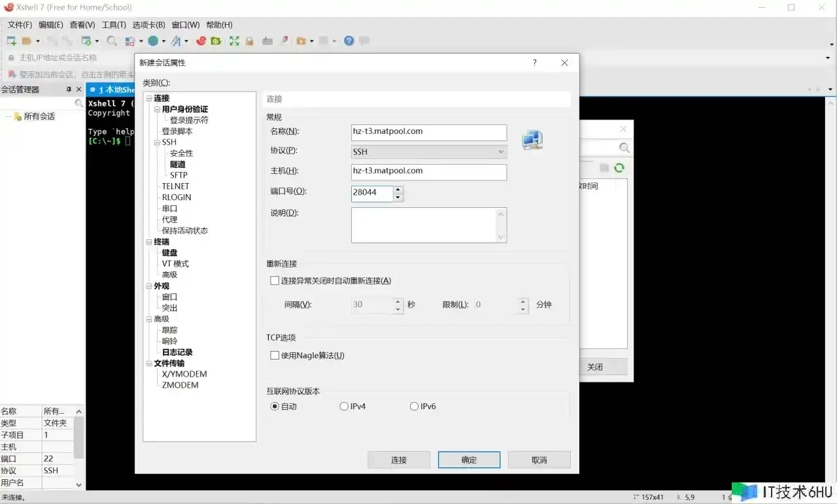Click the Open Session folder icon
The width and height of the screenshot is (837, 504).
click(27, 41)
